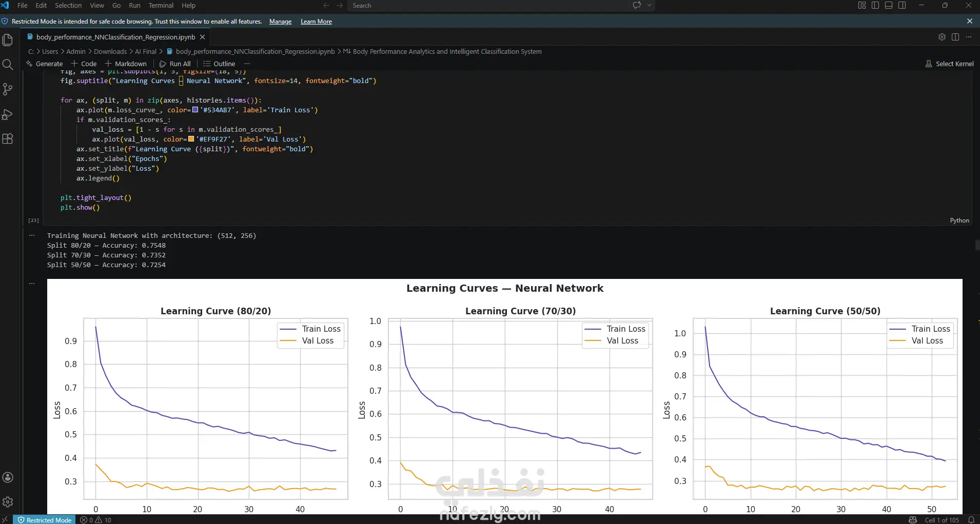Open the Manage gear in activity bar
This screenshot has width=980, height=524.
coord(8,502)
